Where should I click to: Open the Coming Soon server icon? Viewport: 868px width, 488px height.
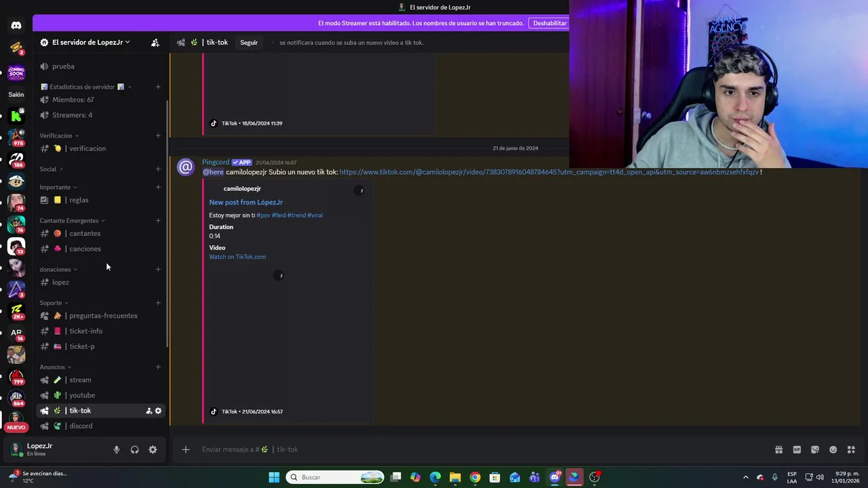point(16,73)
